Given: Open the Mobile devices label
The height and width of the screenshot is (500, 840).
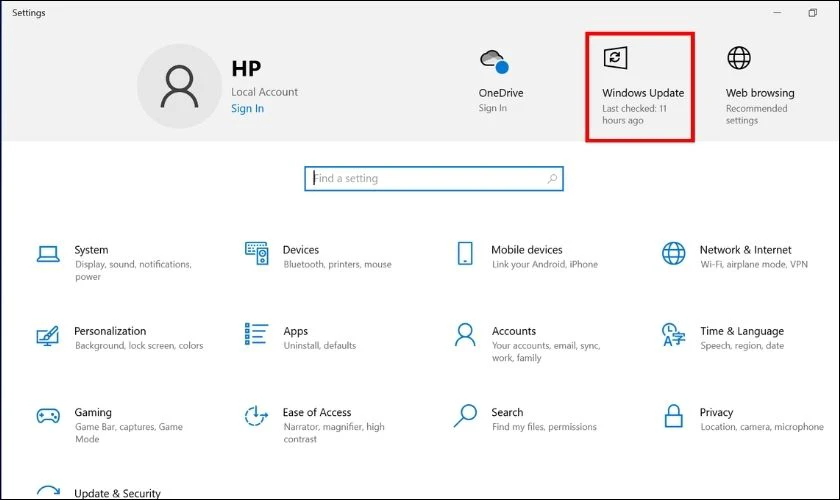Looking at the screenshot, I should pos(527,250).
